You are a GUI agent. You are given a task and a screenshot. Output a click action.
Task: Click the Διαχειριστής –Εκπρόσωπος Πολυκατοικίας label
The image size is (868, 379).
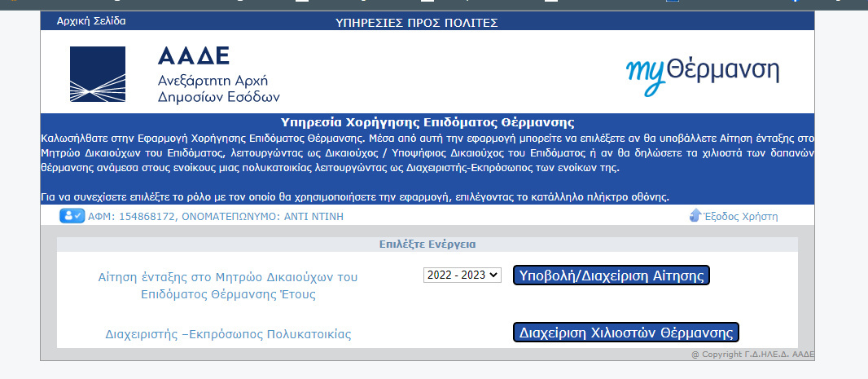[228, 334]
